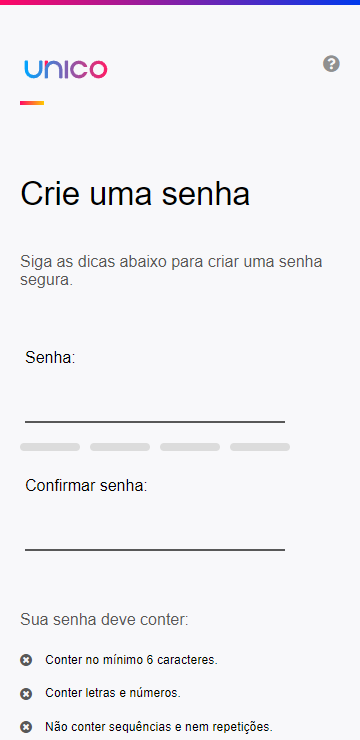The image size is (360, 740).
Task: Click the "Siga as dicas abaixo" instruction text
Action: [171, 270]
